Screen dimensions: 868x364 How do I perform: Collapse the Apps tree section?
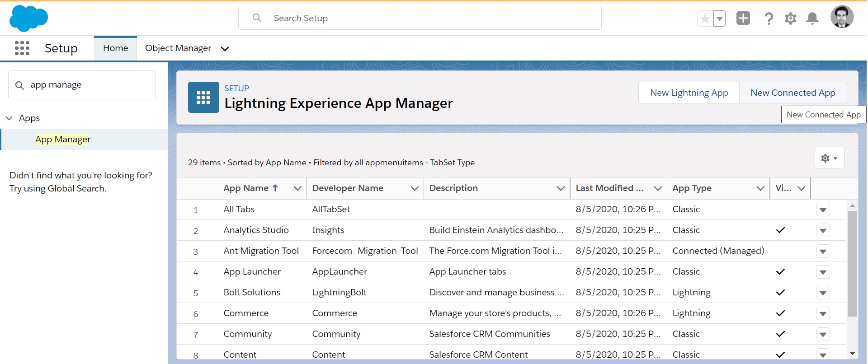click(x=9, y=118)
